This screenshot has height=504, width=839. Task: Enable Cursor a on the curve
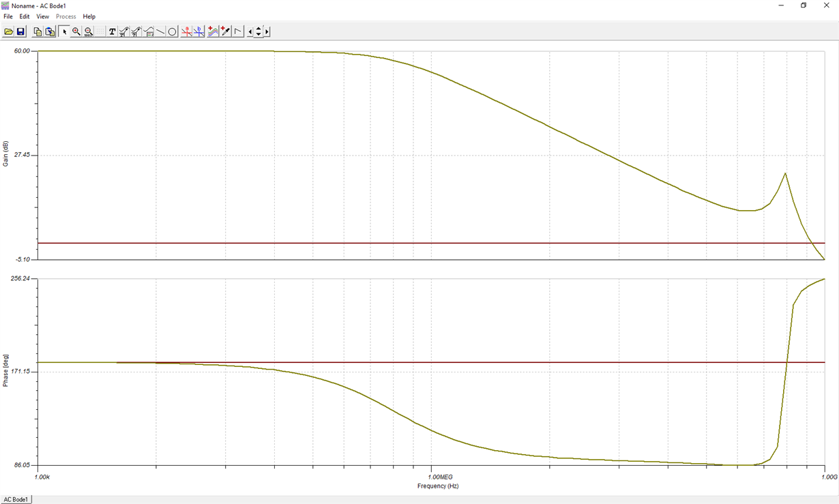186,31
